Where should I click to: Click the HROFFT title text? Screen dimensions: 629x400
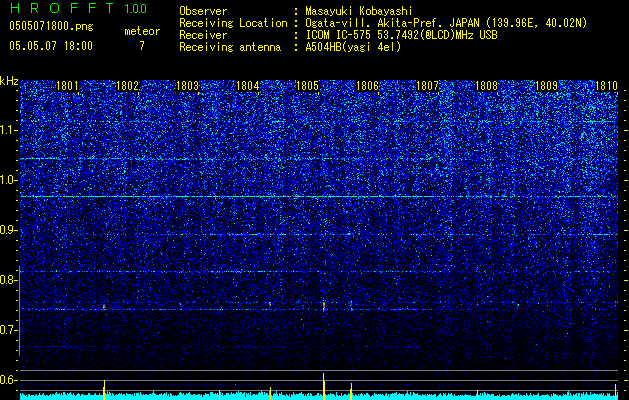pyautogui.click(x=62, y=8)
